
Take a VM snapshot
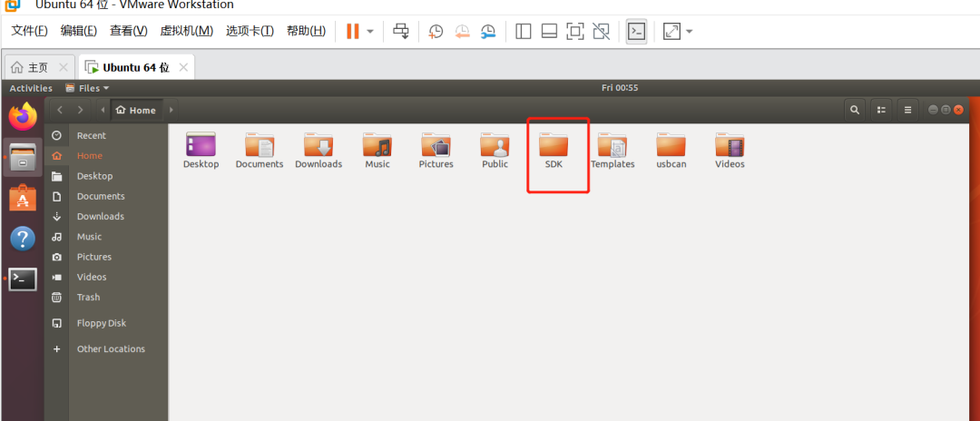point(436,31)
